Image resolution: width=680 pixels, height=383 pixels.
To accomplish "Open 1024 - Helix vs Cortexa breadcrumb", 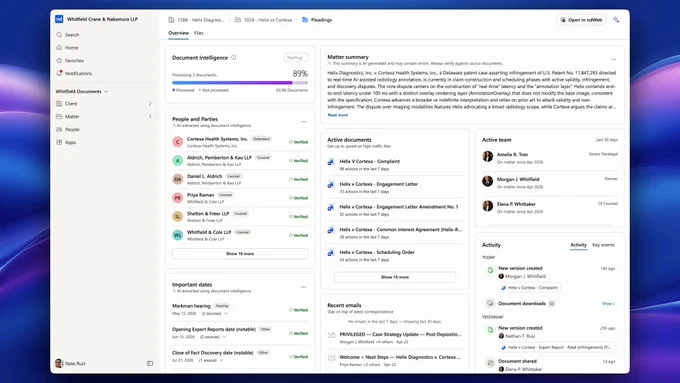I will (x=263, y=20).
